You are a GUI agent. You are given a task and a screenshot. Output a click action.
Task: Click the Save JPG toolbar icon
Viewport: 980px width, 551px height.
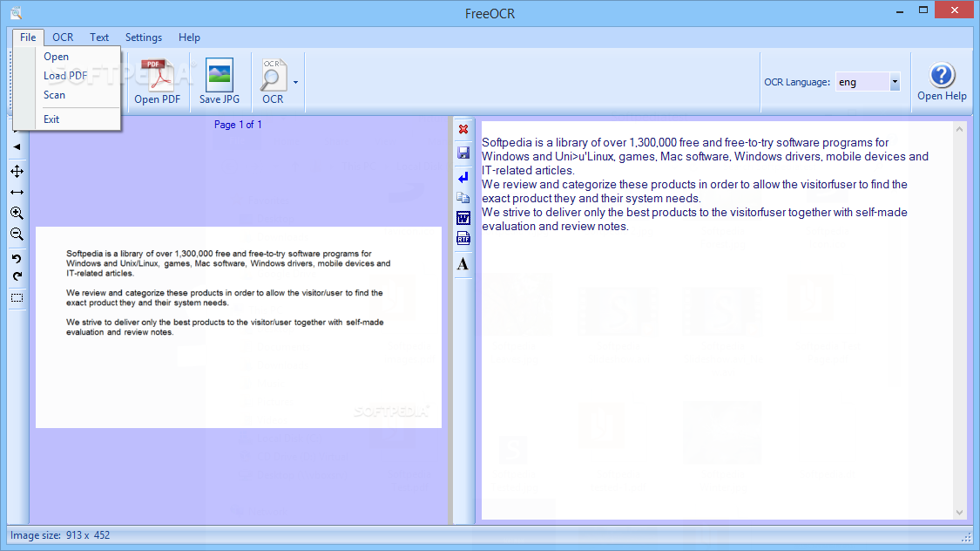pos(220,81)
